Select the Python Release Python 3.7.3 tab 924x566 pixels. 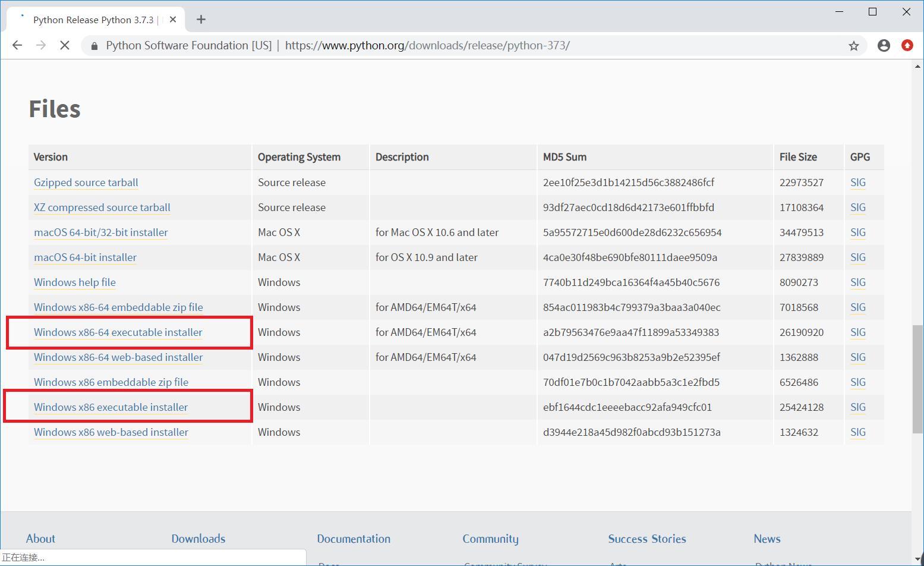(x=95, y=20)
